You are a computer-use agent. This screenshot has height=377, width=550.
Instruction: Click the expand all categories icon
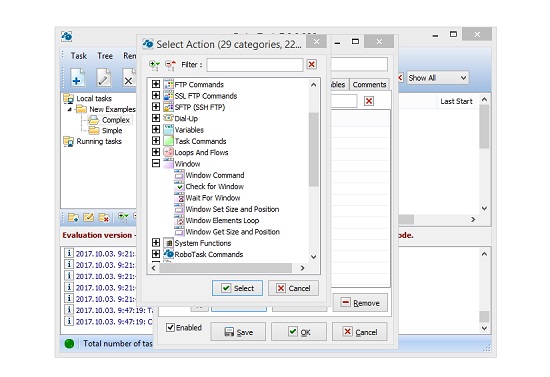[x=154, y=65]
